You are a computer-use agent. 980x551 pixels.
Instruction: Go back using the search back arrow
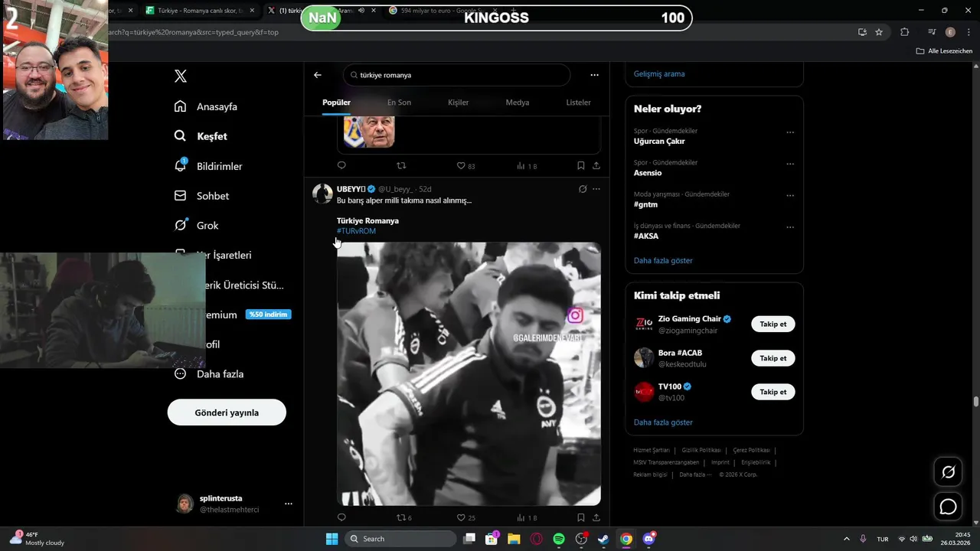(x=318, y=75)
